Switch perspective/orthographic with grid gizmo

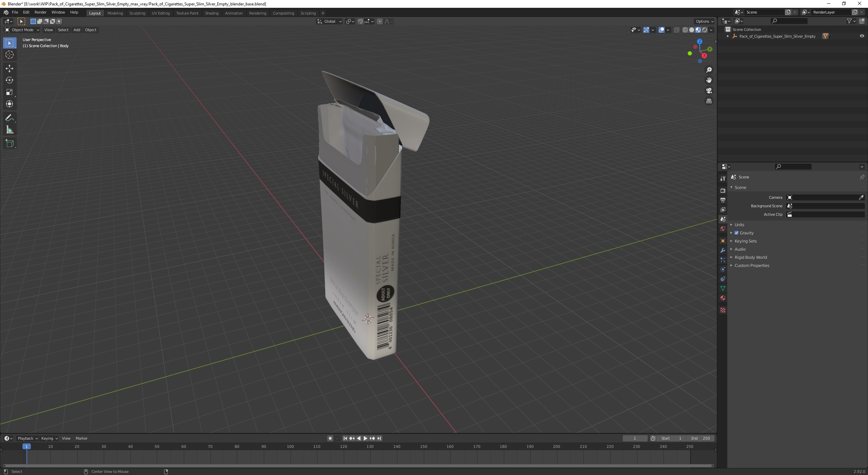709,101
